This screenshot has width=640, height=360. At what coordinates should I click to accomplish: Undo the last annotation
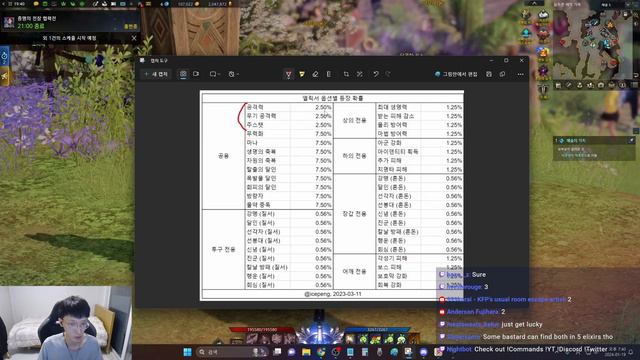(x=376, y=74)
